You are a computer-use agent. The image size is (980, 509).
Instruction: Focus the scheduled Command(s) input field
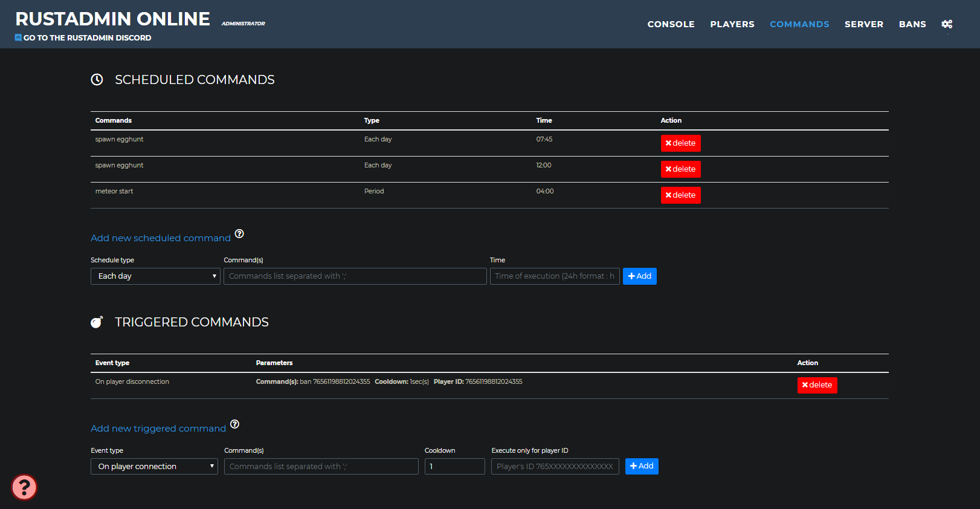355,276
